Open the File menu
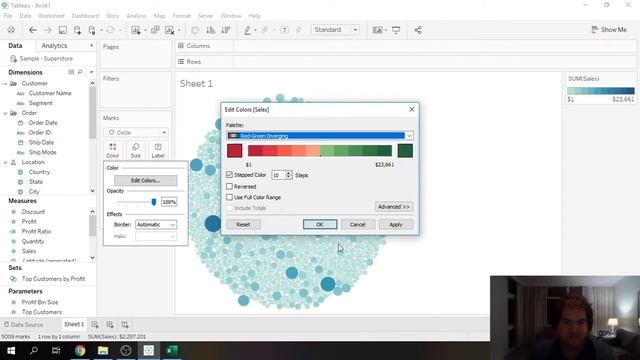The image size is (640, 360). [x=8, y=16]
